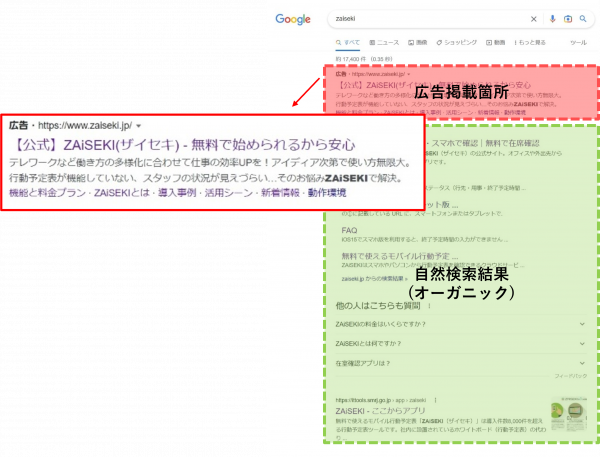Click the フィードバック link
Screen dimensions: 600x457
(571, 376)
